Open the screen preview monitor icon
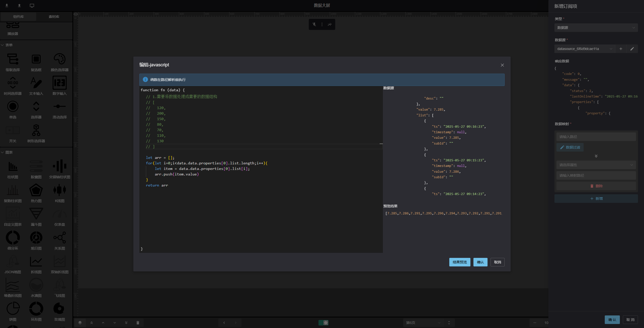 (32, 6)
